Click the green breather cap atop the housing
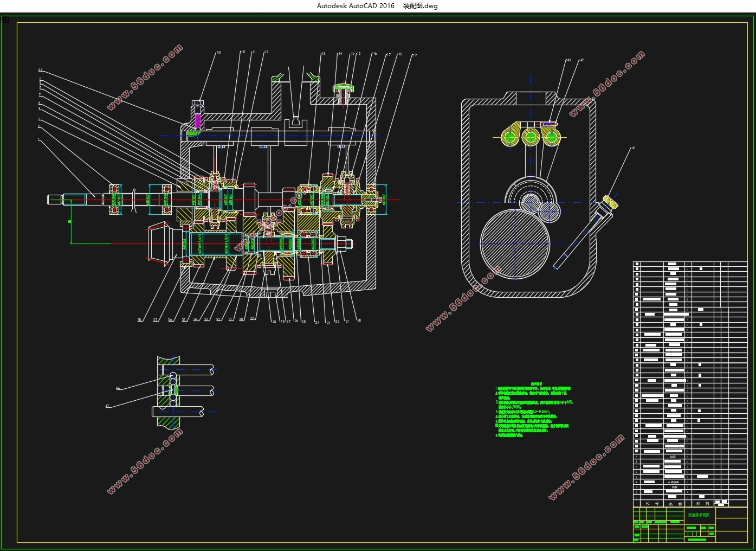Screen dimensions: 756x551 [x=343, y=87]
